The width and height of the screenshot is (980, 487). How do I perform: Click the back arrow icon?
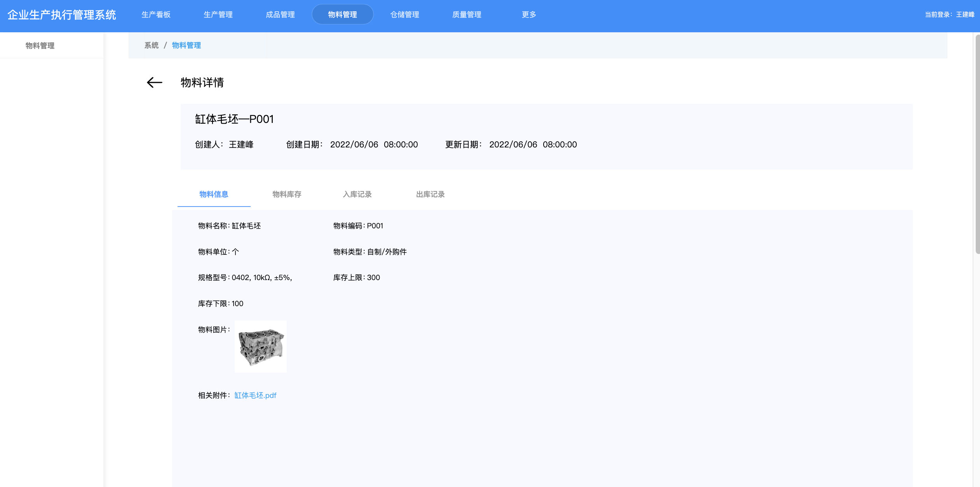(x=154, y=82)
